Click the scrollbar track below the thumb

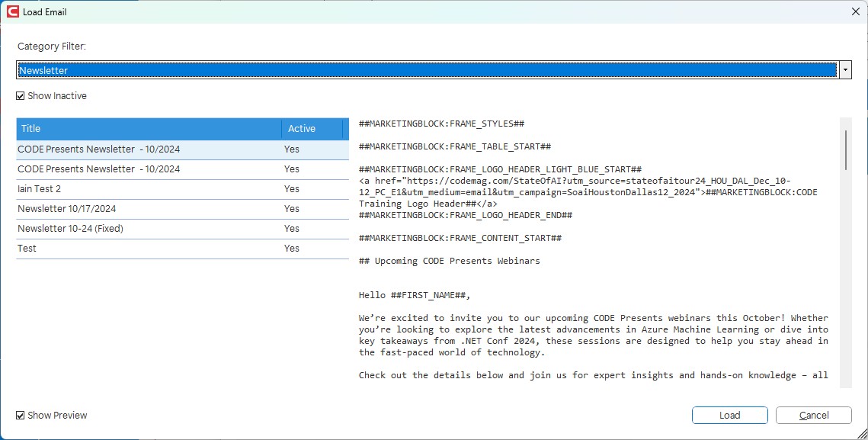pyautogui.click(x=845, y=290)
